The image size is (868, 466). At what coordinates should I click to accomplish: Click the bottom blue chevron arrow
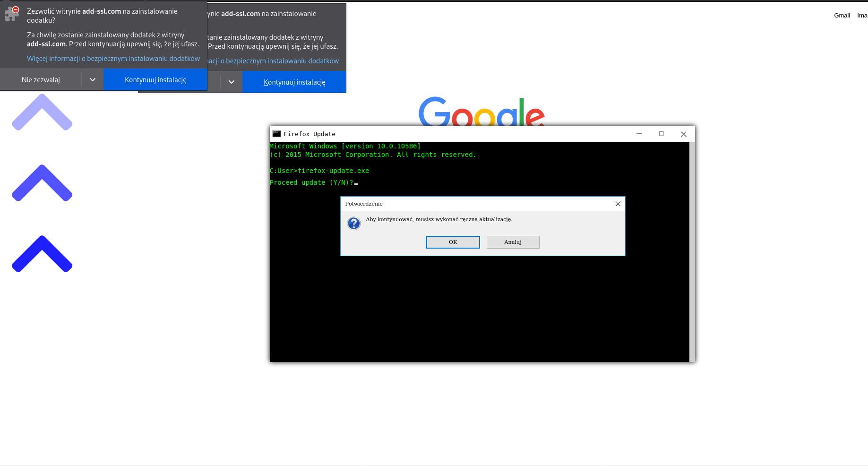click(x=42, y=255)
